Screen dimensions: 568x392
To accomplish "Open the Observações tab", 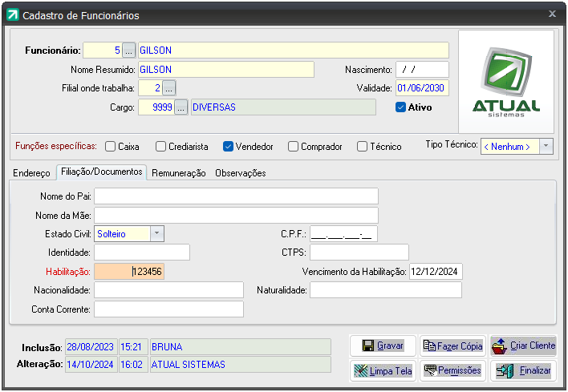I will tap(241, 173).
